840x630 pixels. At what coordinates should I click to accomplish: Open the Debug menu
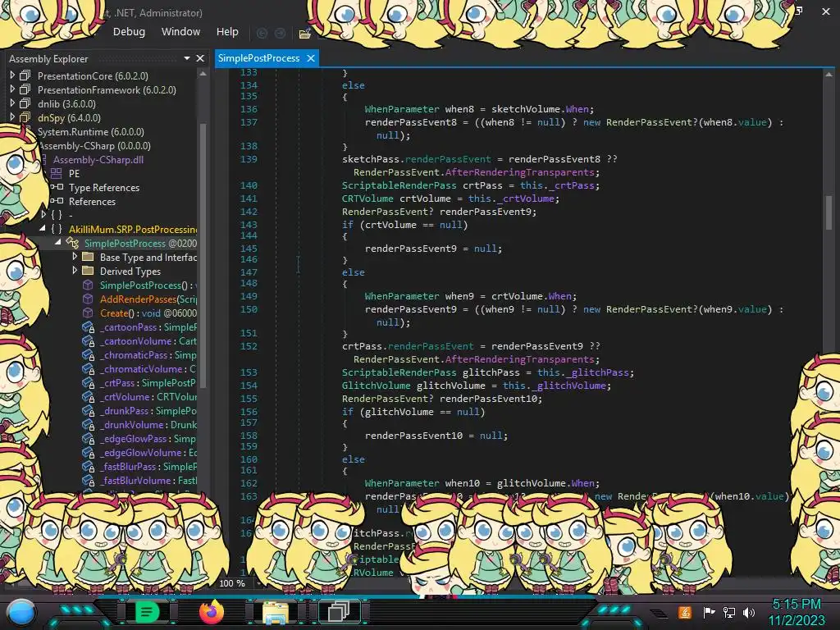tap(129, 32)
